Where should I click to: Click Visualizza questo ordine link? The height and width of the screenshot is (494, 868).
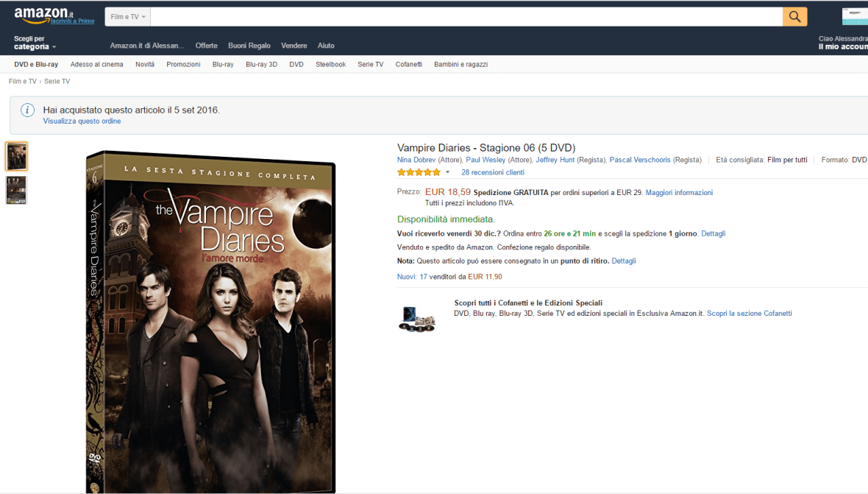coord(82,121)
